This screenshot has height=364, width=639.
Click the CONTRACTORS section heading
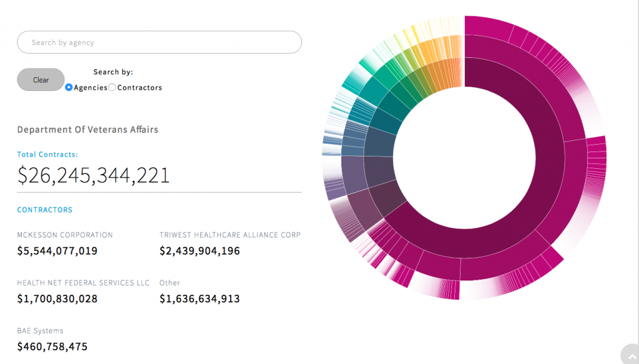click(x=44, y=210)
